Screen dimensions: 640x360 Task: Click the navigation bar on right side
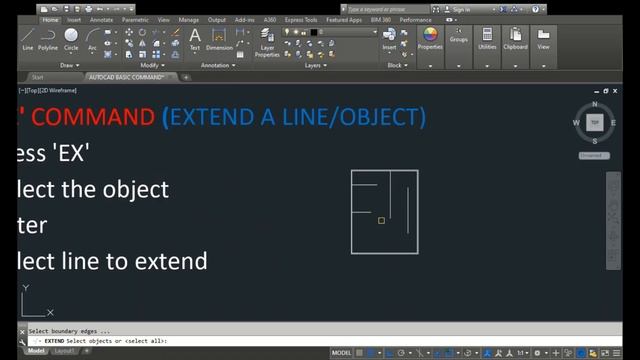(613, 221)
